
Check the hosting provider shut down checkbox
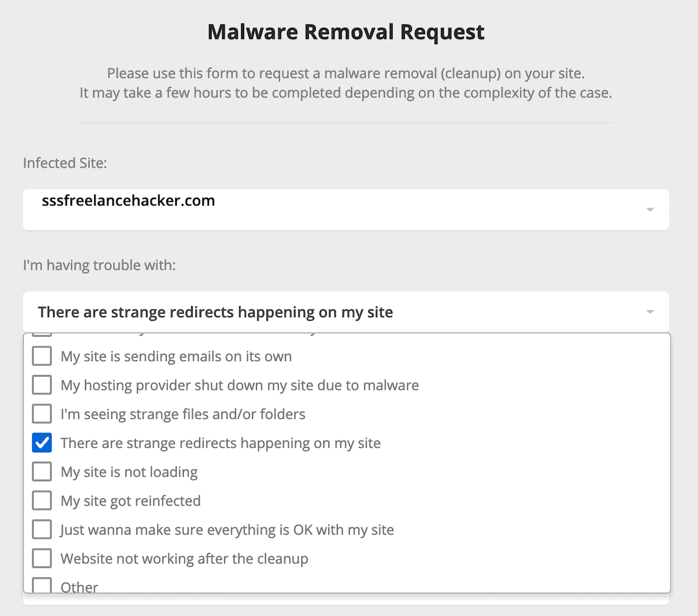(x=42, y=385)
